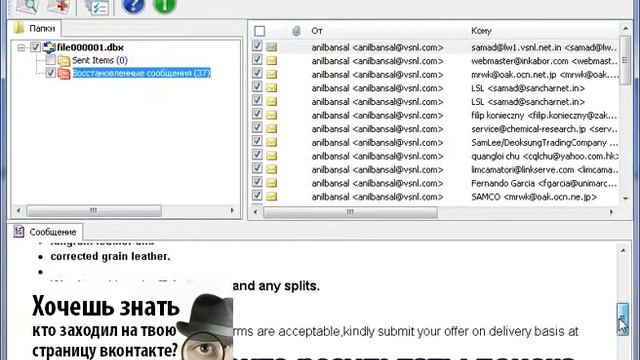Click folder tree scroll right arrow

[232, 211]
